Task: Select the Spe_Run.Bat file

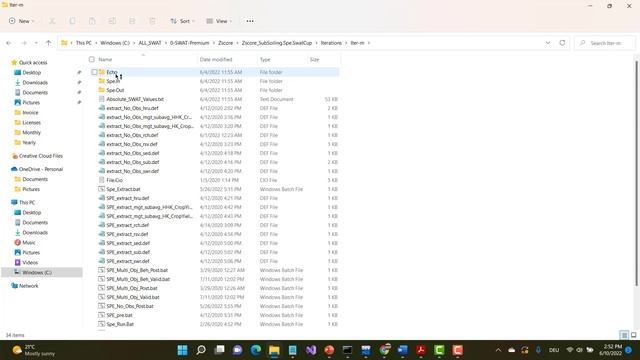Action: 120,324
